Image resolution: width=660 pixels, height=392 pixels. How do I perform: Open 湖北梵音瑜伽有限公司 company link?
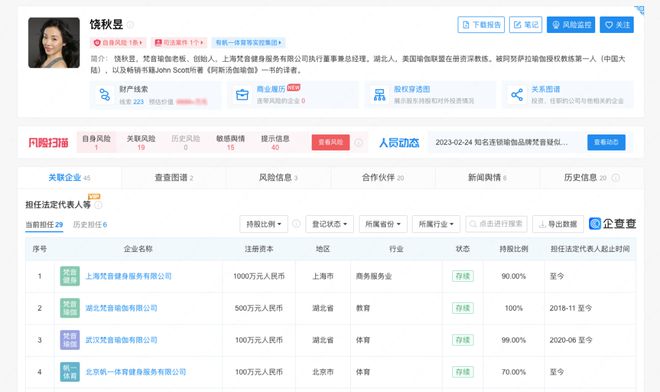[x=121, y=308]
